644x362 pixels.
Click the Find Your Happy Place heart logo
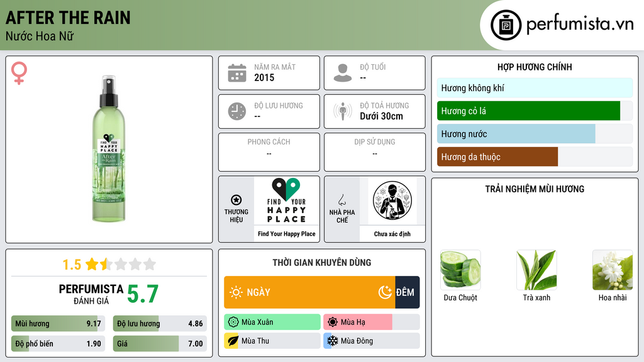point(286,200)
